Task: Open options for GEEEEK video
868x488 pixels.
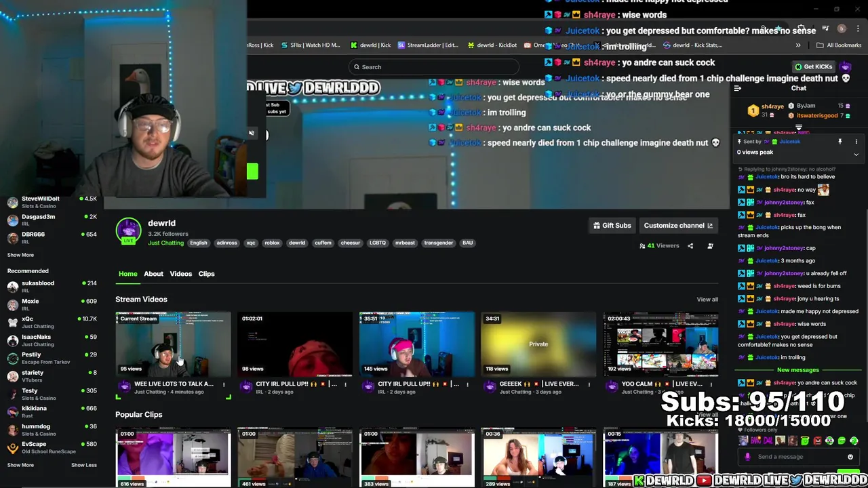Action: coord(589,384)
